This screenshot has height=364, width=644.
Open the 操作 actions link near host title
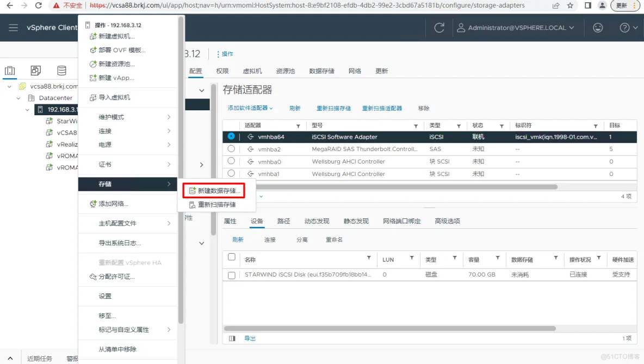(x=225, y=54)
